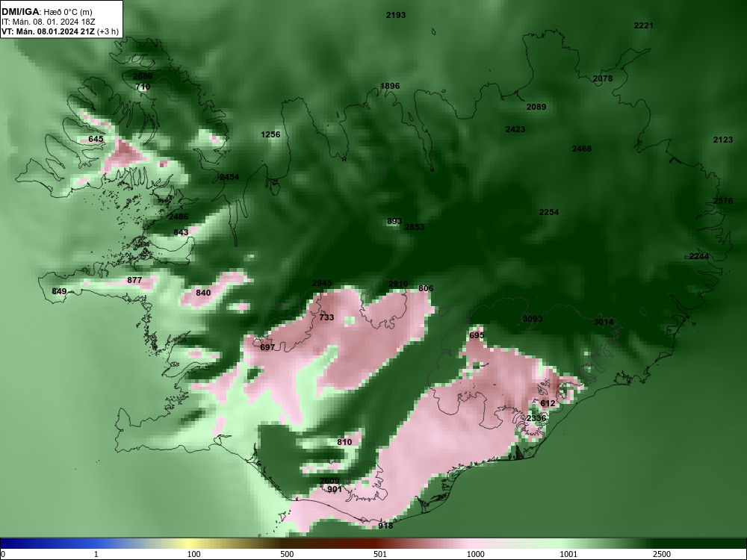This screenshot has height=560, width=747.
Task: Select the 843 value label
Action: coord(181,232)
